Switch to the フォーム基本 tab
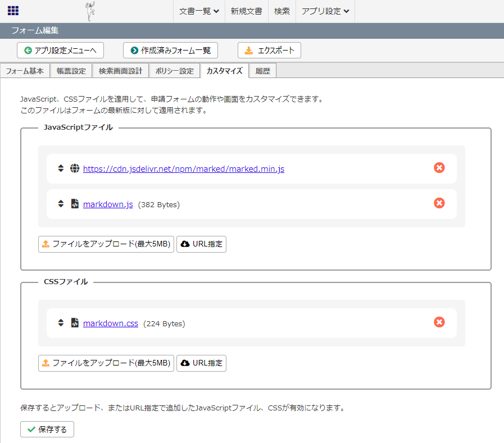 click(x=25, y=71)
